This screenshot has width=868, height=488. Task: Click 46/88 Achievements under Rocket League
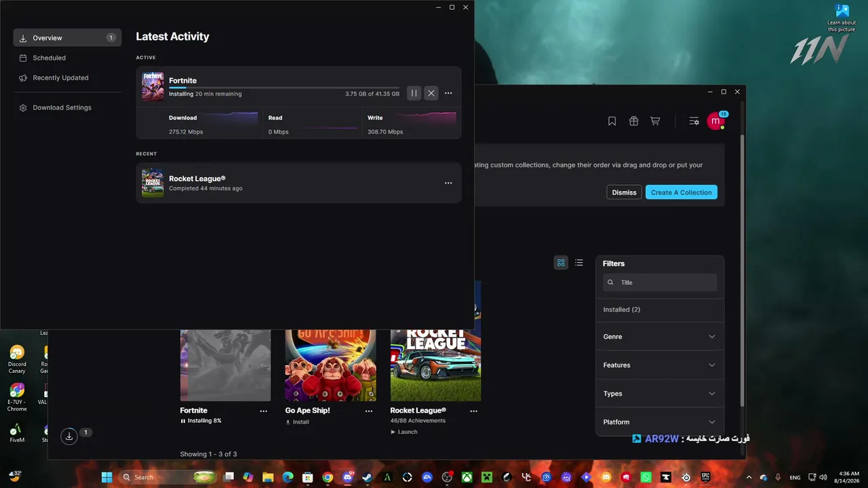tap(418, 421)
